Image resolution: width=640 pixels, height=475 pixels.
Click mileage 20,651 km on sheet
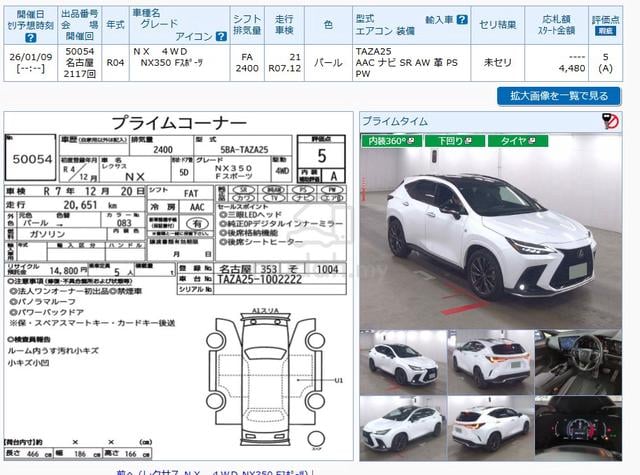(x=90, y=205)
